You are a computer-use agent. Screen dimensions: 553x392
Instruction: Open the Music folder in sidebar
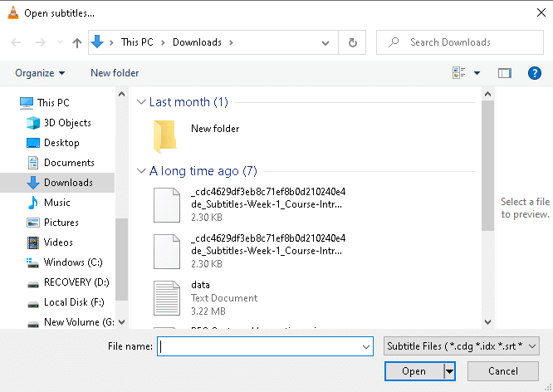coord(56,203)
